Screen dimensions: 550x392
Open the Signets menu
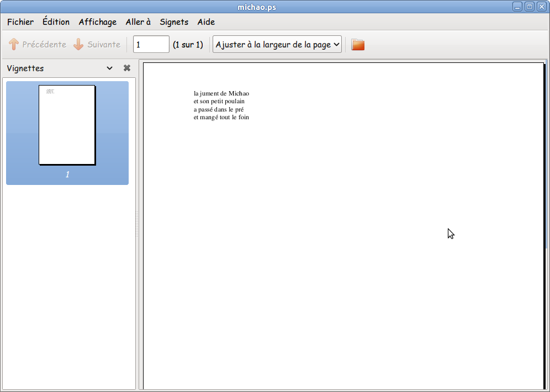click(x=174, y=22)
